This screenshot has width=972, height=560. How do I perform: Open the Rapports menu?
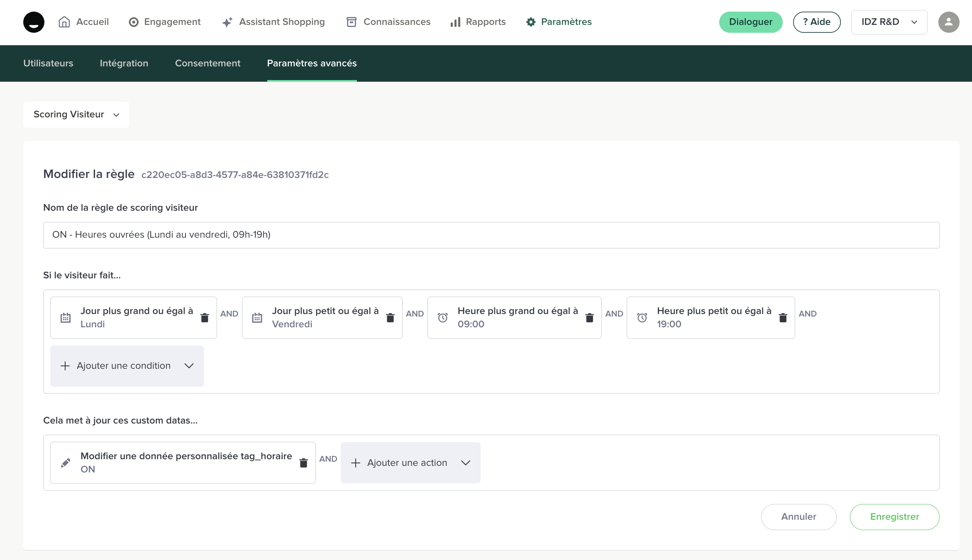478,22
